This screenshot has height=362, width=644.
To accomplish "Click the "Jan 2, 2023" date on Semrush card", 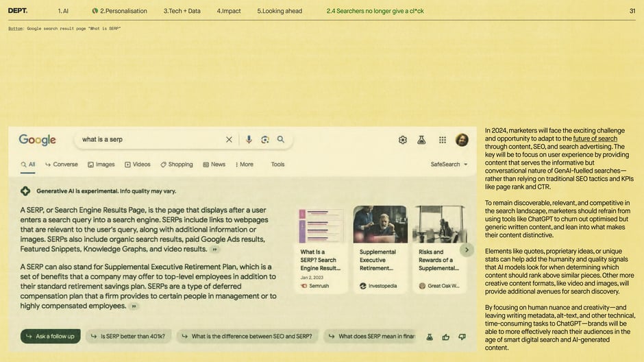I will (312, 278).
